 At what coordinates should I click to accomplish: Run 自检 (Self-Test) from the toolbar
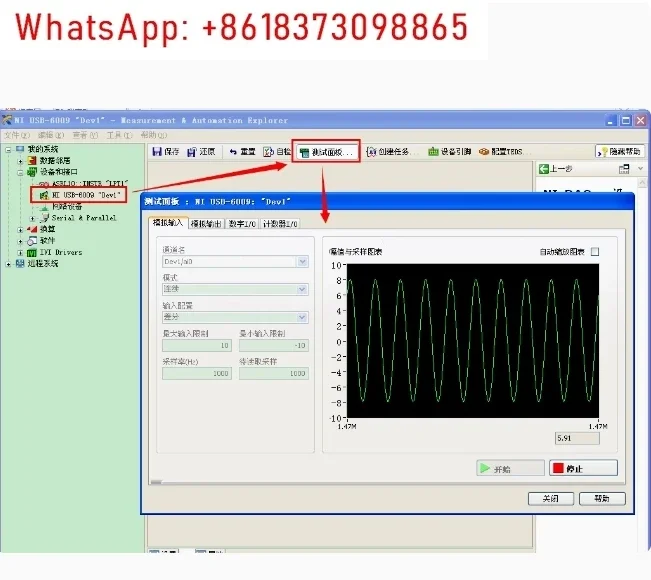(x=277, y=152)
